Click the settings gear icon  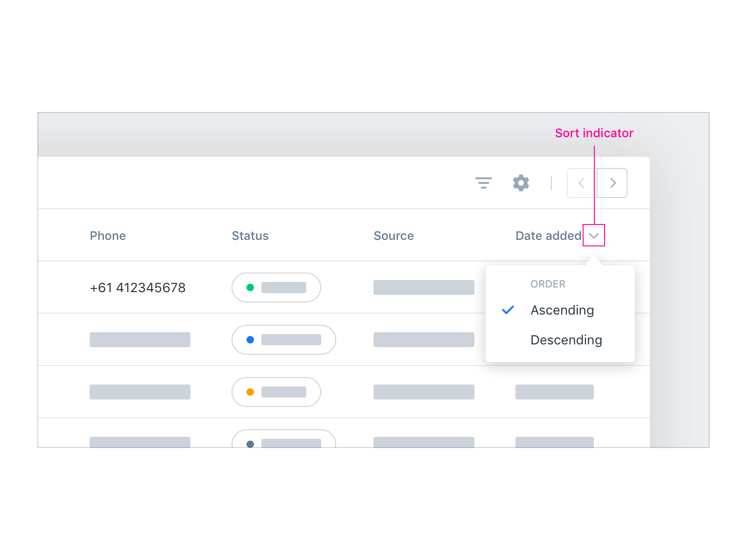(x=521, y=183)
